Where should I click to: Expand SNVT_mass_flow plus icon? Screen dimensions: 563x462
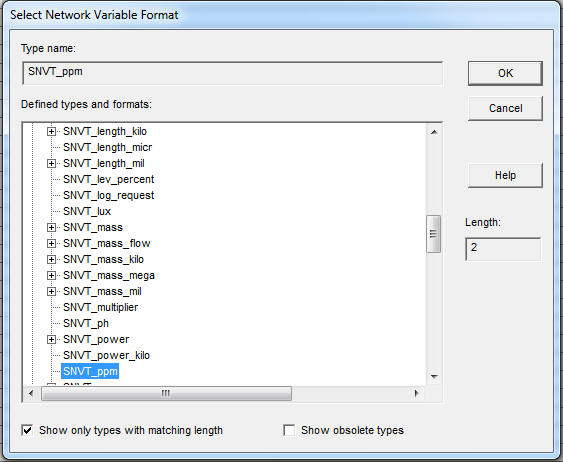(x=51, y=244)
